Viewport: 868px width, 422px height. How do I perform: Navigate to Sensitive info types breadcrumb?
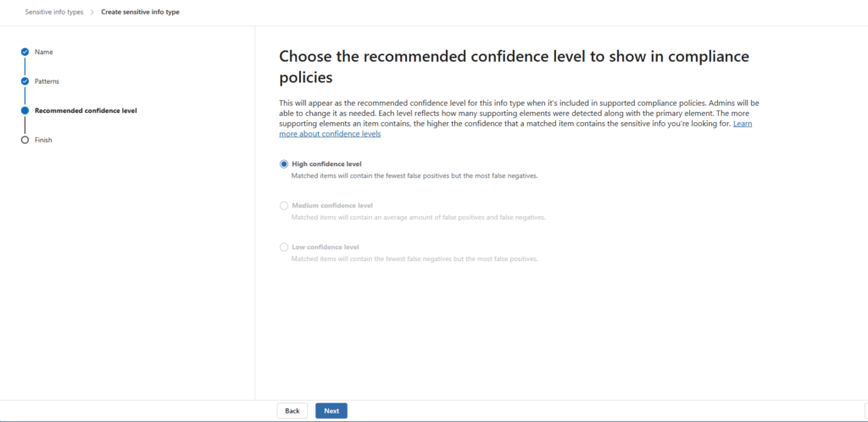[53, 12]
